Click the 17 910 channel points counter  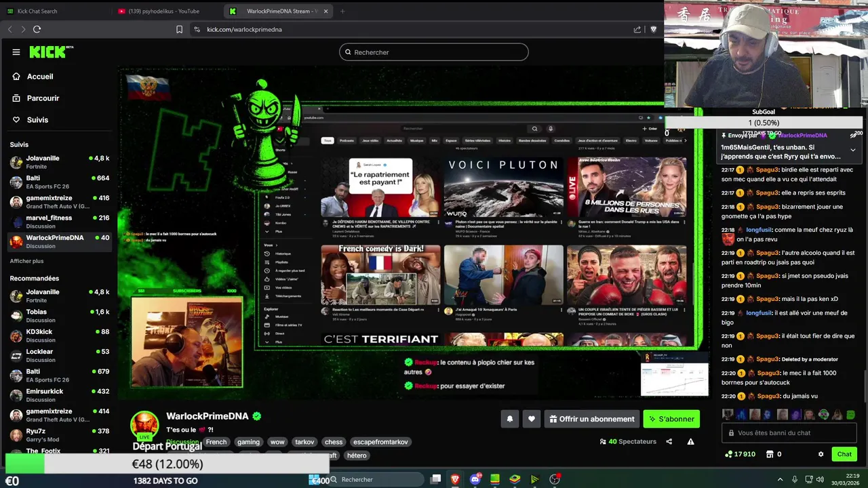click(x=740, y=454)
